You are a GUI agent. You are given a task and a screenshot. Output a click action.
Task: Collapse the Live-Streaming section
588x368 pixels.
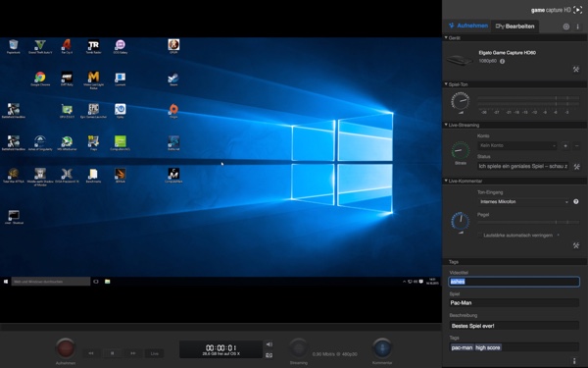pyautogui.click(x=446, y=125)
